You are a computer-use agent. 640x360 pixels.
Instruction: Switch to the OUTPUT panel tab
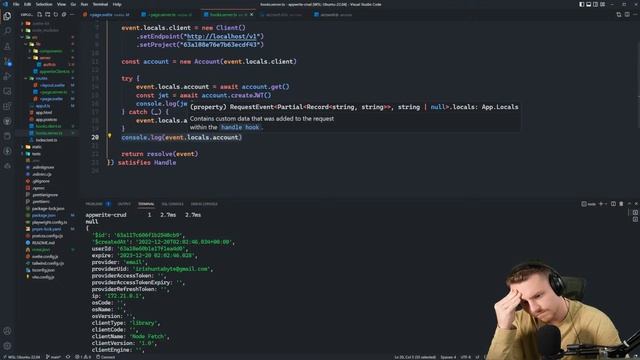124,204
